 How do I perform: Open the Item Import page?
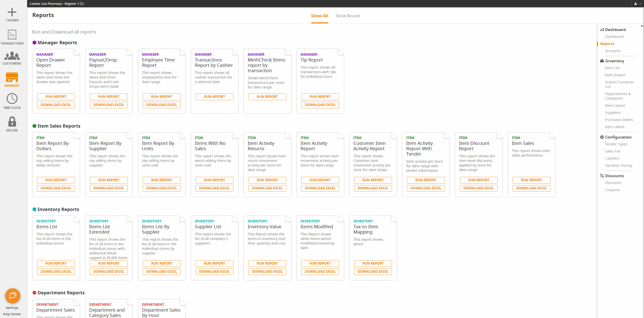click(x=615, y=75)
